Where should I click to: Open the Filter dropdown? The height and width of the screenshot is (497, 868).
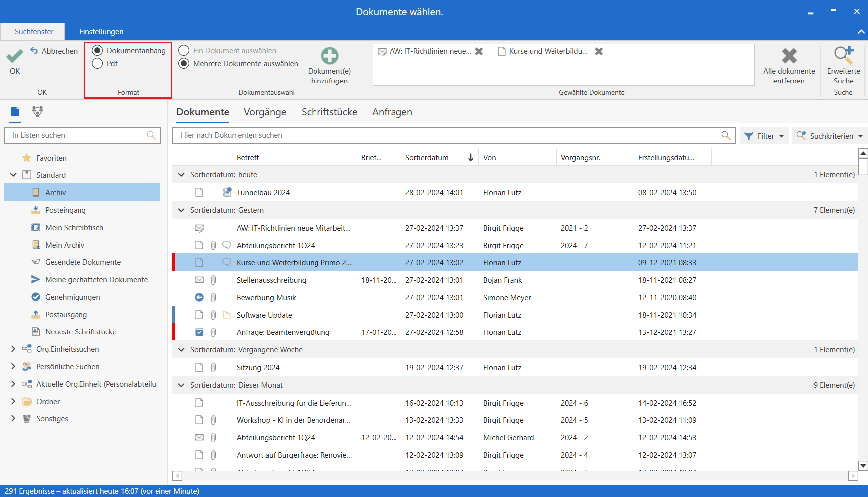(x=764, y=136)
